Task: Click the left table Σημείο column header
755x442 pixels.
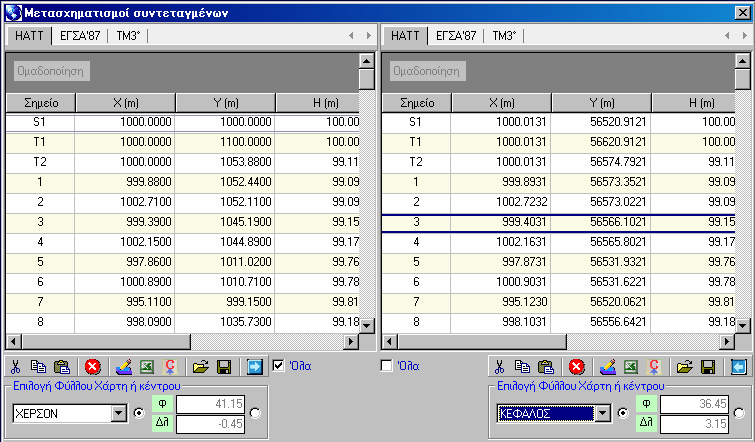Action: 40,103
